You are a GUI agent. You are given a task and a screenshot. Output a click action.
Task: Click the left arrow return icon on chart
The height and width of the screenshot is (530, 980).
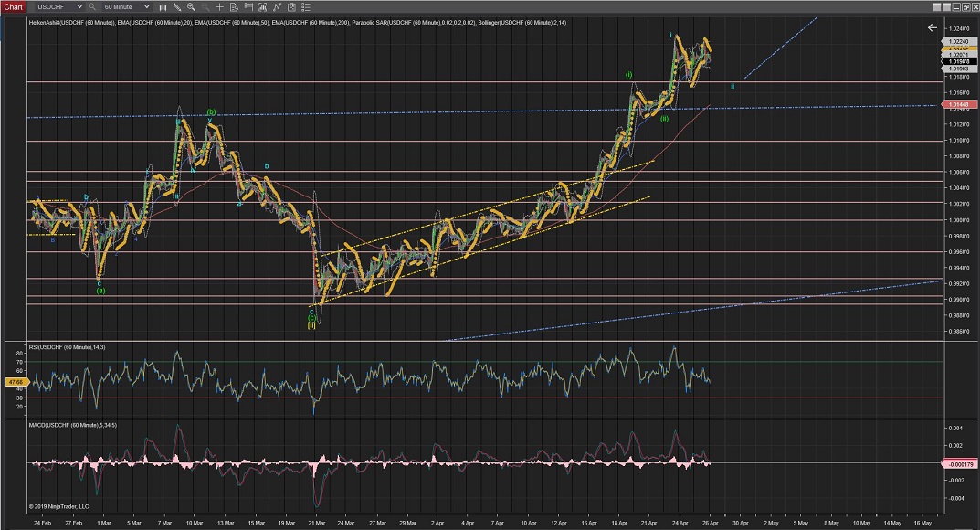coord(932,27)
